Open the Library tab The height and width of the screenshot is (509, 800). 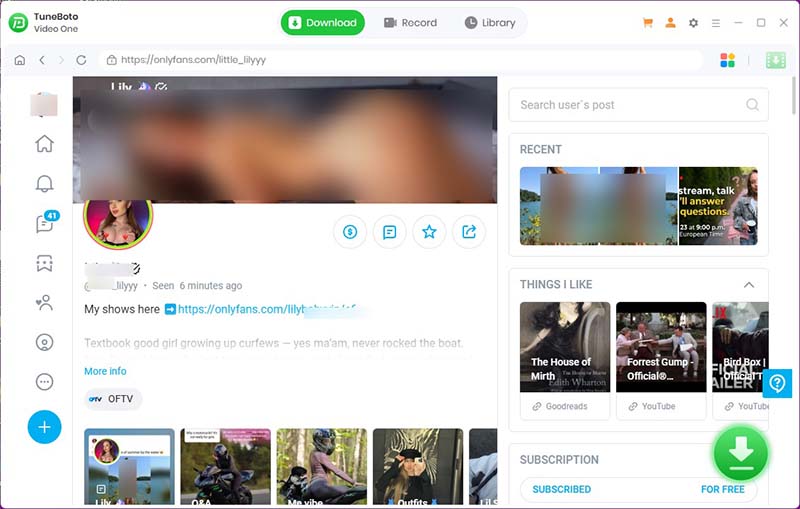coord(490,23)
